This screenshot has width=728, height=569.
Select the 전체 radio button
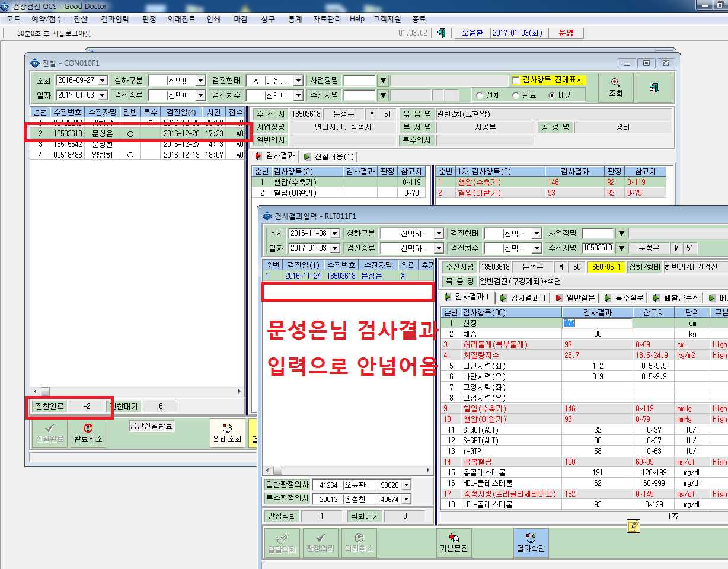pos(480,95)
